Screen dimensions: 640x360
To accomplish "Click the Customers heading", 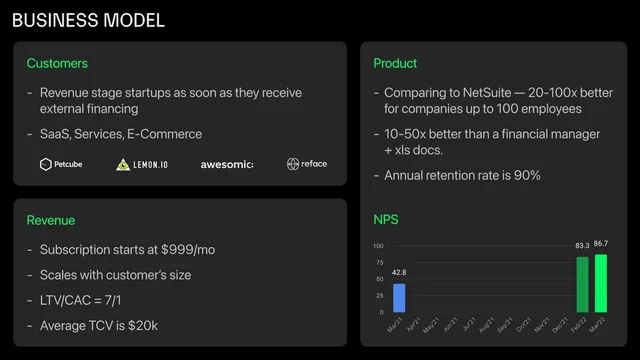I will tap(57, 63).
